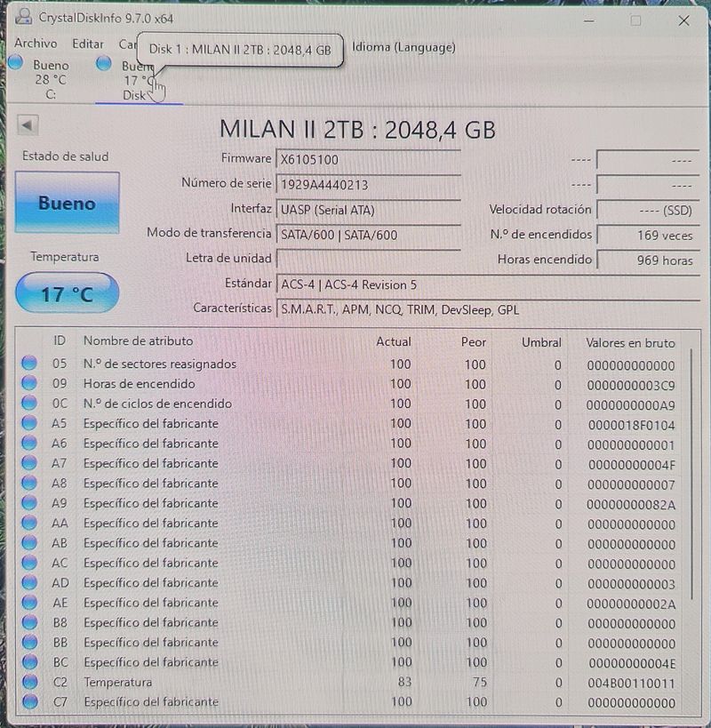Click the serial number field 1929A4440213
The height and width of the screenshot is (728, 711).
pos(368,185)
